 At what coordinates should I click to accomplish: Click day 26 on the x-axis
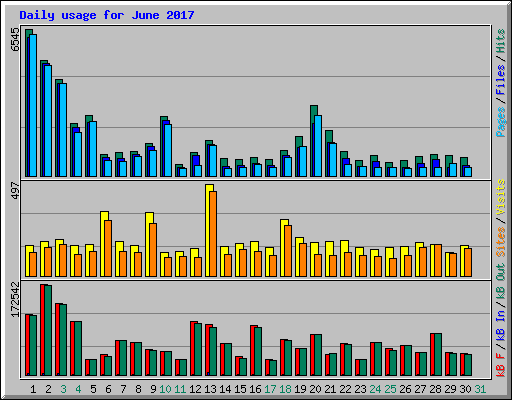405,389
